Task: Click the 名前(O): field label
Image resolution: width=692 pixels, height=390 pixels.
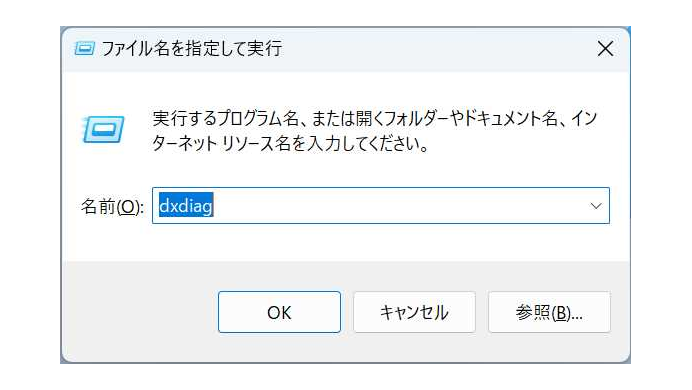Action: (112, 206)
